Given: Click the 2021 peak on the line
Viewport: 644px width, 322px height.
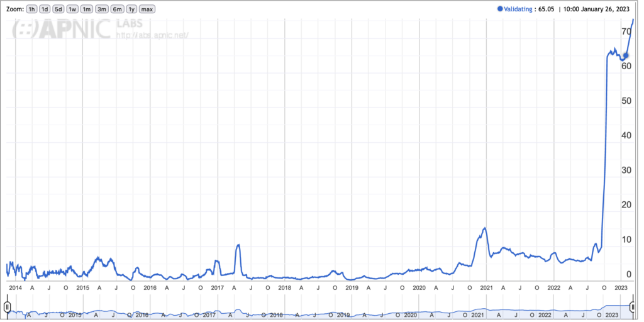Looking at the screenshot, I should pyautogui.click(x=484, y=228).
